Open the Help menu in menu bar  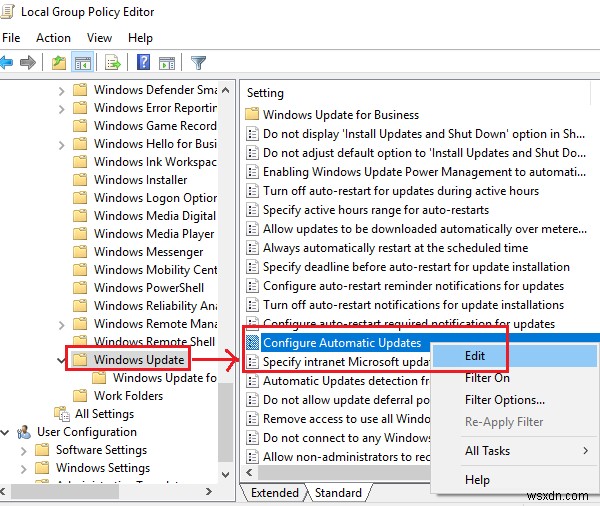[140, 38]
